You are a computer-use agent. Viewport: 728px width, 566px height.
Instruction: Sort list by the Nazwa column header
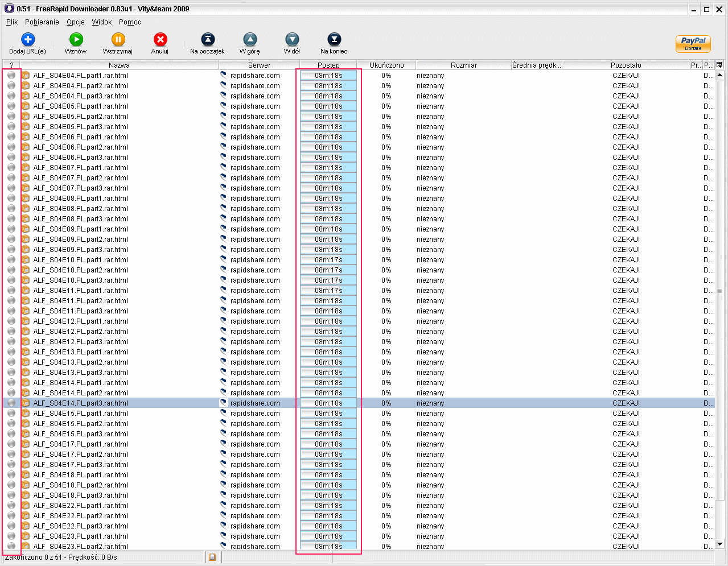coord(119,65)
